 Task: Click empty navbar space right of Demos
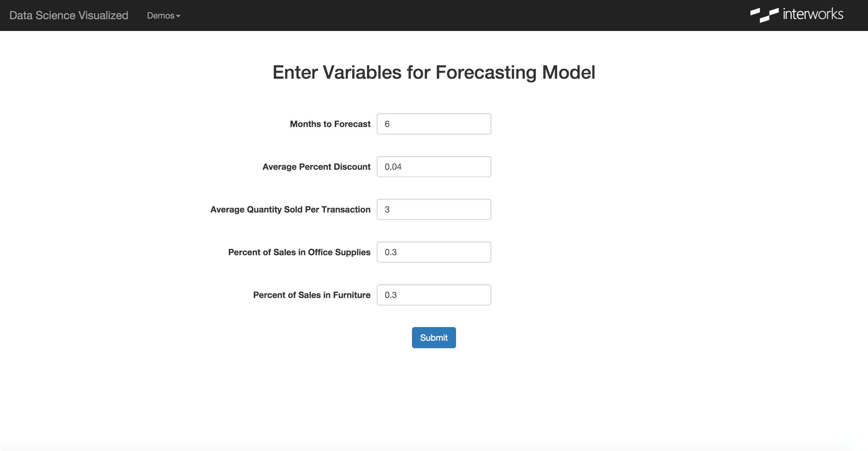[438, 15]
